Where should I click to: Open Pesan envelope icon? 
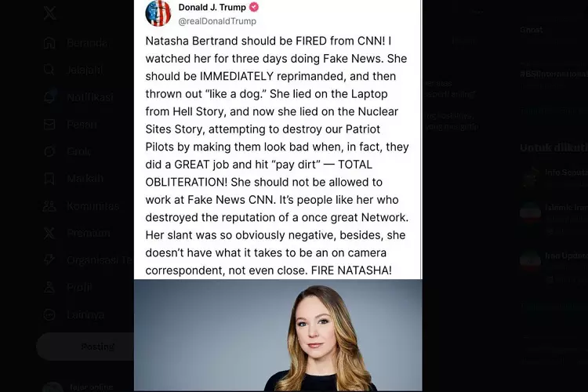point(49,125)
